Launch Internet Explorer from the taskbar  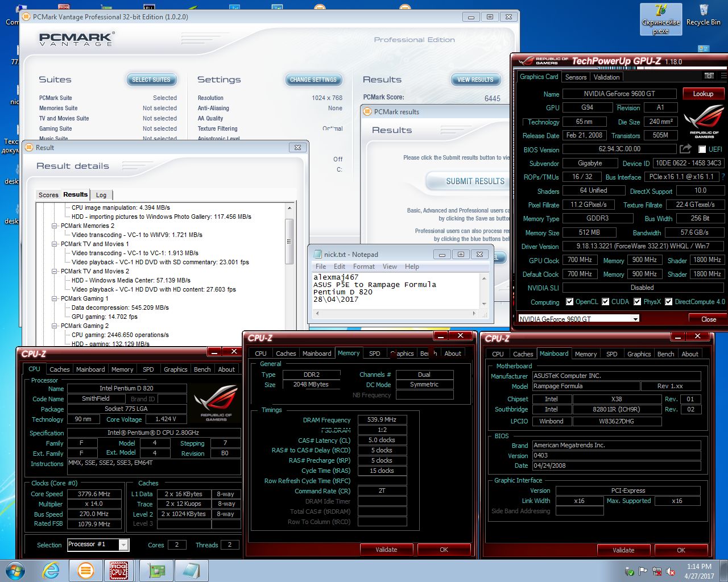pos(51,570)
